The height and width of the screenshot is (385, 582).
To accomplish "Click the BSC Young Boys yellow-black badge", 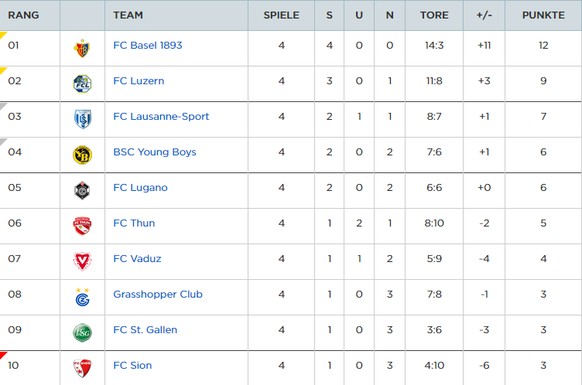I will pyautogui.click(x=82, y=155).
